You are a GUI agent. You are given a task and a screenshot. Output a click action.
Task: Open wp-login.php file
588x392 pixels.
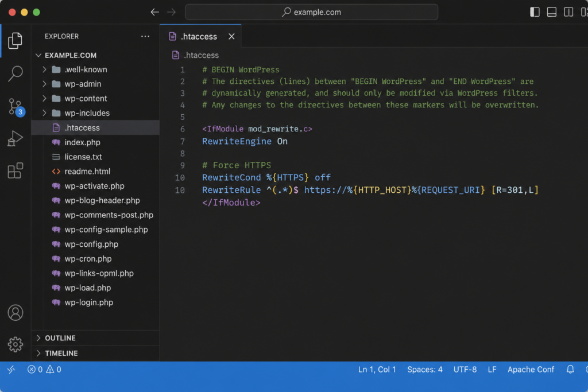tap(96, 302)
